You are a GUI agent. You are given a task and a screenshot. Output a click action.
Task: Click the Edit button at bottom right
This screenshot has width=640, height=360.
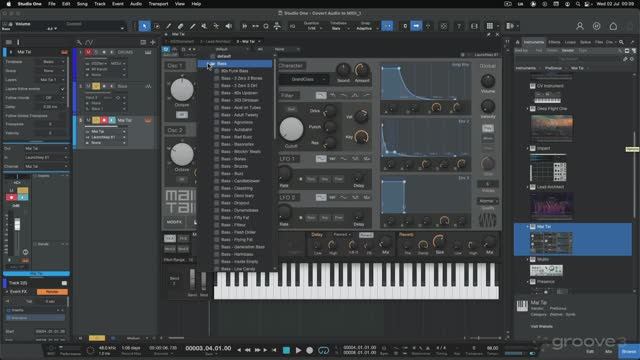[x=590, y=351]
